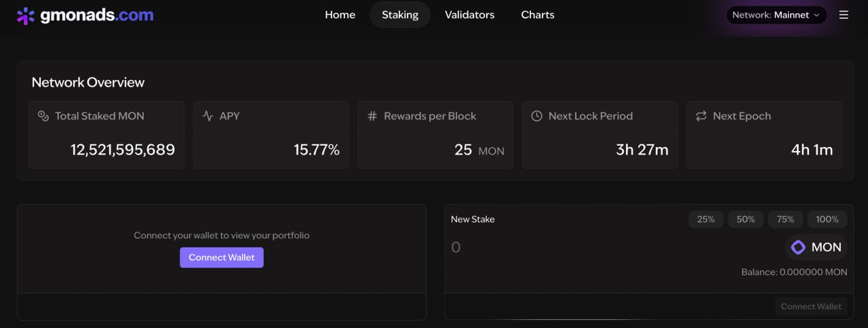
Task: Set stake amount to 100%
Action: click(x=827, y=220)
